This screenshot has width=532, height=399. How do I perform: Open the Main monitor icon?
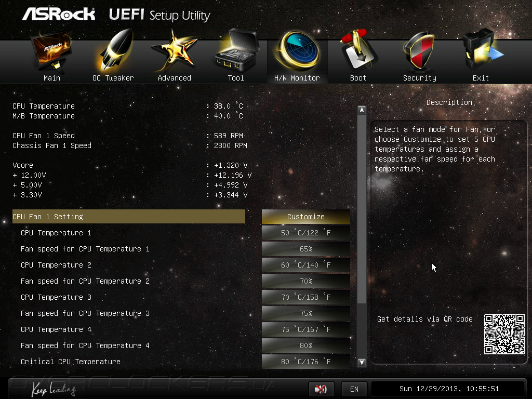tap(51, 51)
